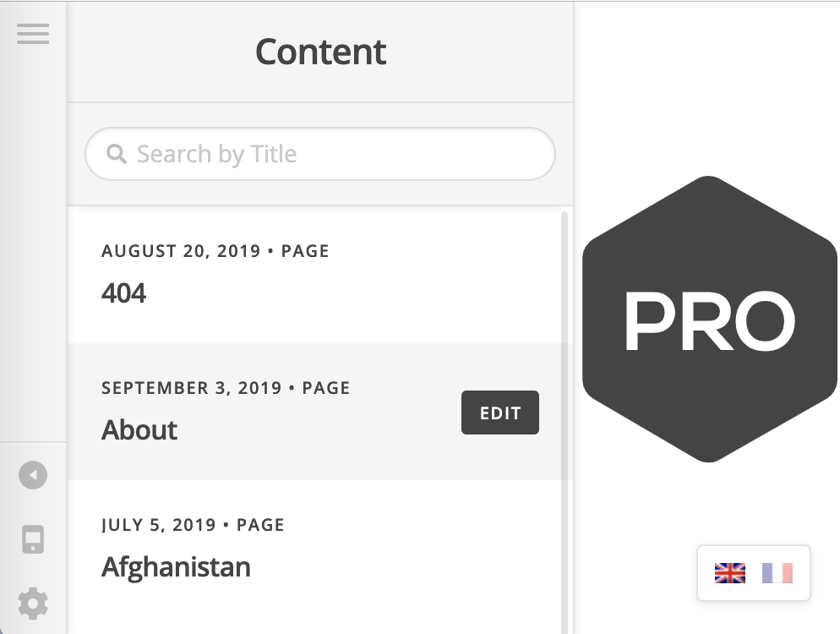Image resolution: width=840 pixels, height=634 pixels.
Task: Select the About page title
Action: tap(139, 430)
